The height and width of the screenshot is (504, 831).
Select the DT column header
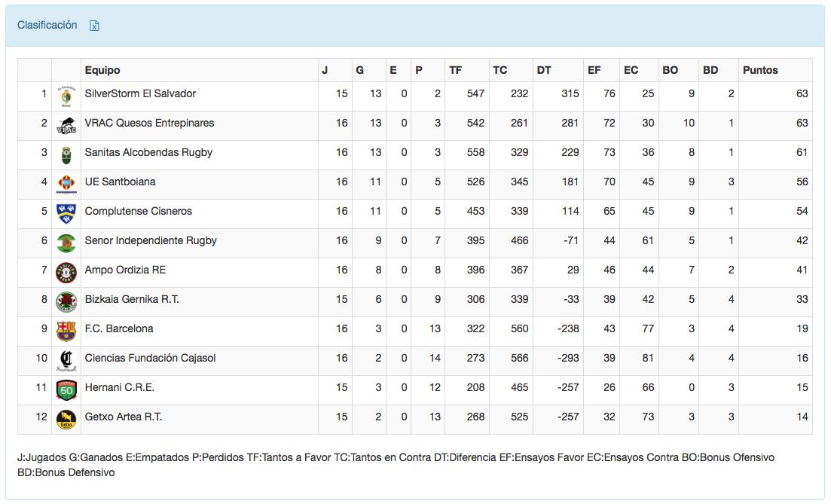544,70
